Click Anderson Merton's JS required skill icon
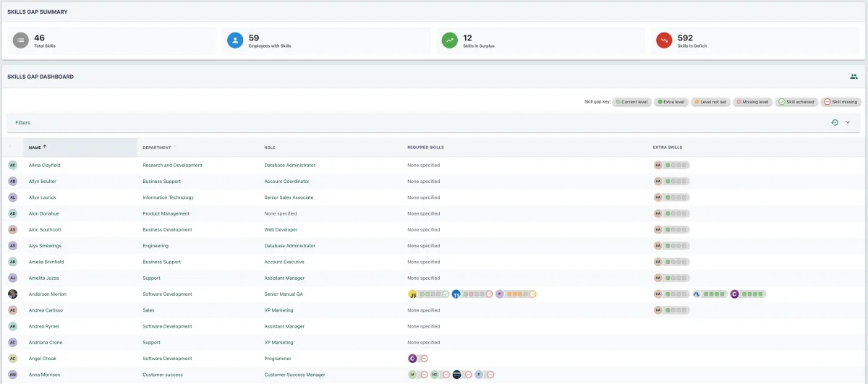 413,294
